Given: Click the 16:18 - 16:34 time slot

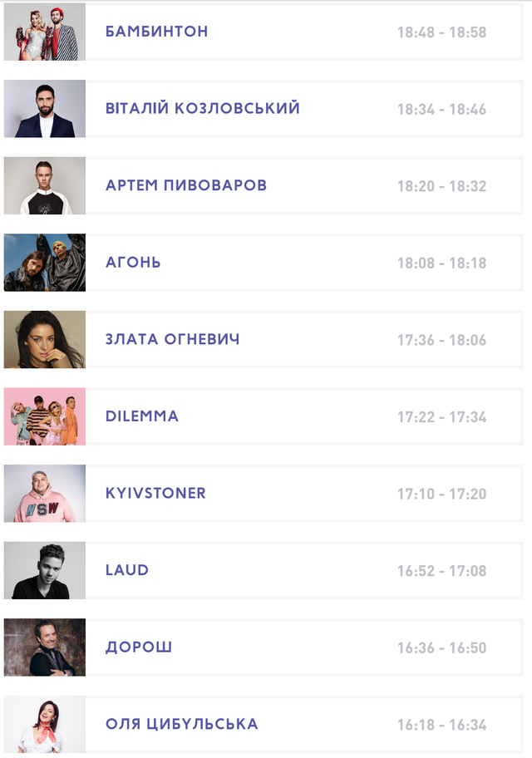Looking at the screenshot, I should (x=441, y=725).
